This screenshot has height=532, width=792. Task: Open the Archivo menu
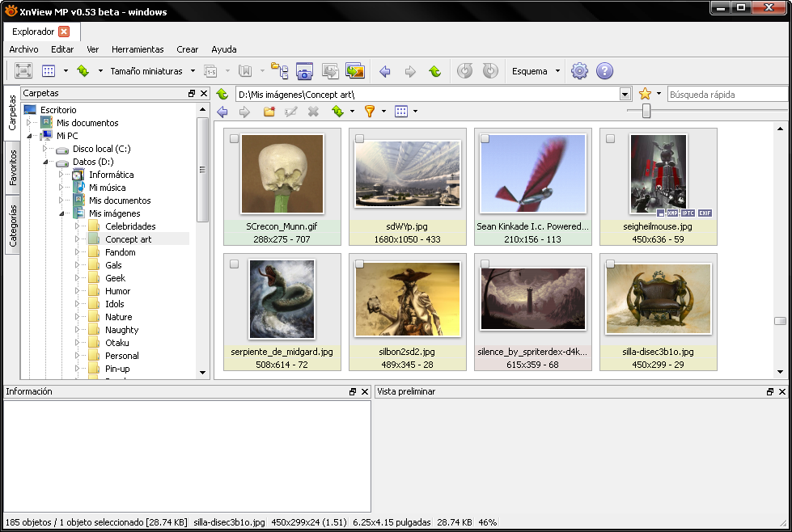click(x=23, y=49)
